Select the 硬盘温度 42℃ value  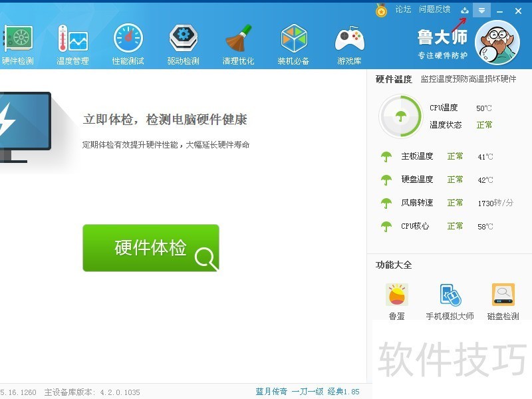coord(485,180)
